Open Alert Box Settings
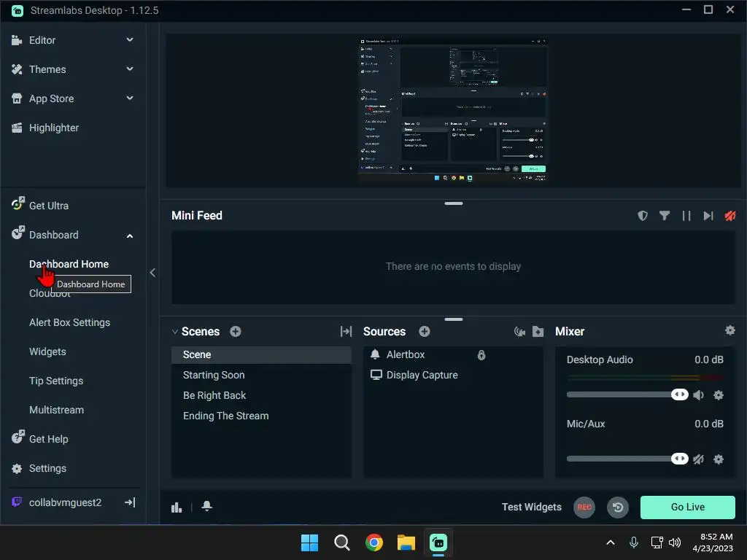This screenshot has height=560, width=747. coord(69,322)
